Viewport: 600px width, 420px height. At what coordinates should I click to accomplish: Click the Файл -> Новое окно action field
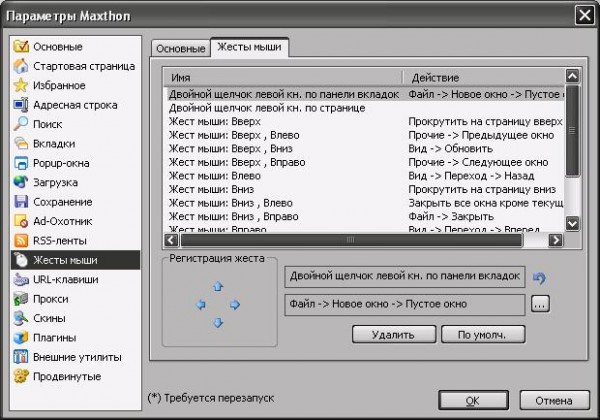[404, 304]
